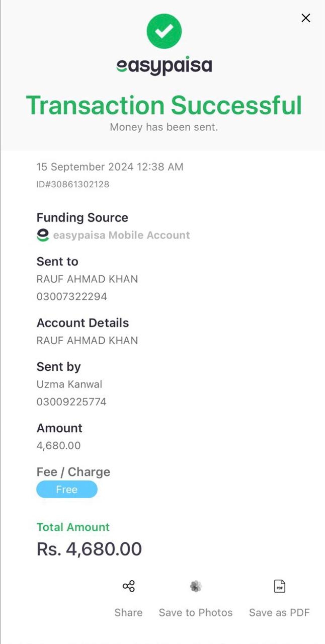Click the easypaisa Mobile Account icon
This screenshot has width=325, height=644.
[43, 235]
